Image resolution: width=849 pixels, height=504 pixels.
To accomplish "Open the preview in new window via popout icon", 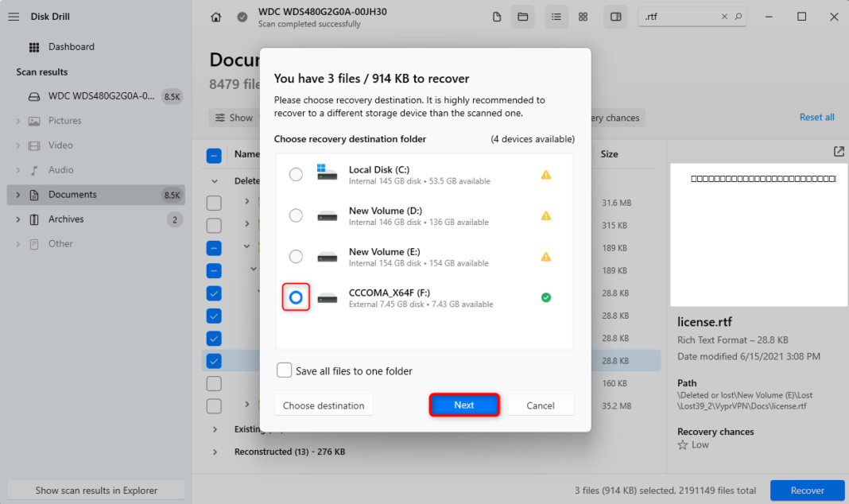I will click(x=839, y=151).
